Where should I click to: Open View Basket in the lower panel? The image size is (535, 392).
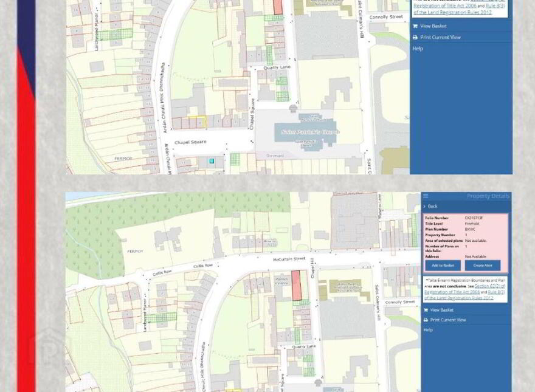coord(441,310)
